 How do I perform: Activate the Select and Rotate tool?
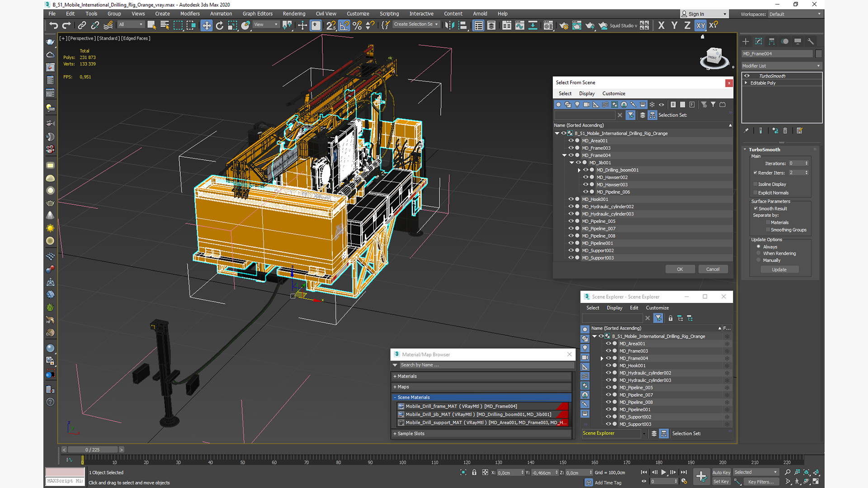pos(220,25)
